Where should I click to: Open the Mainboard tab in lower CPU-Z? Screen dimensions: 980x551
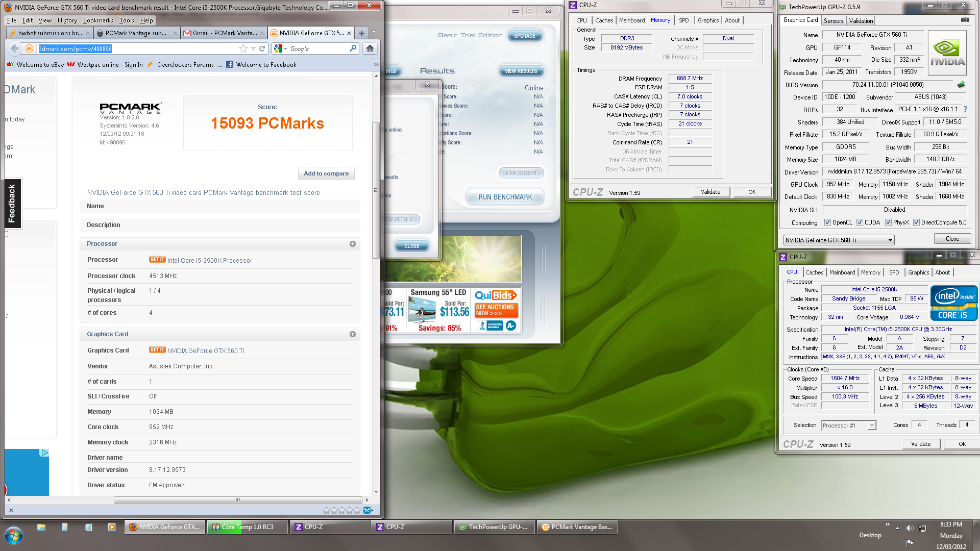coord(842,272)
